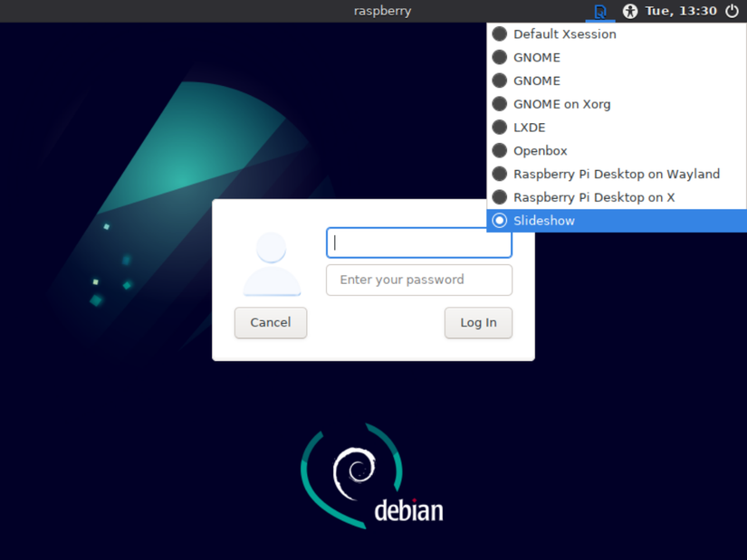The height and width of the screenshot is (560, 747).
Task: Click the raspberry hostname in top panel
Action: coord(382,12)
